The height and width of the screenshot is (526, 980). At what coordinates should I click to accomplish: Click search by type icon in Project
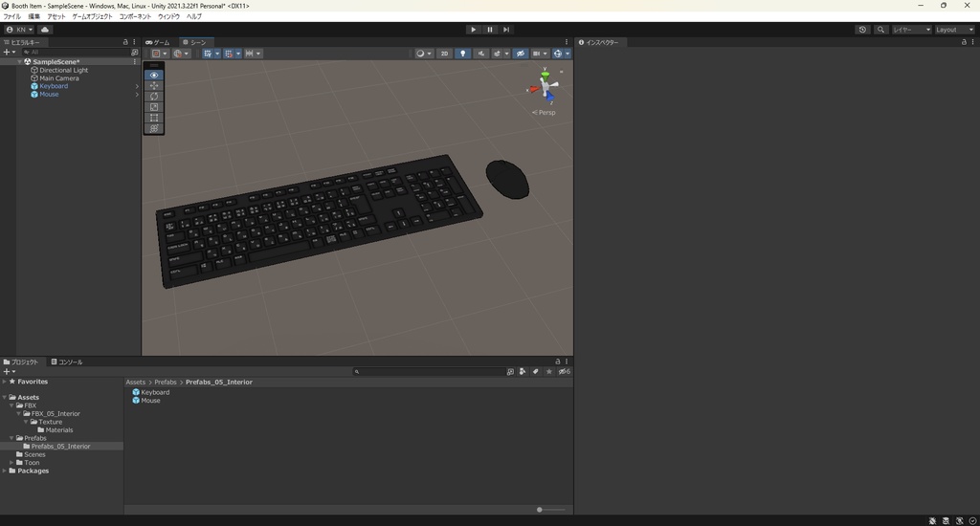(522, 372)
